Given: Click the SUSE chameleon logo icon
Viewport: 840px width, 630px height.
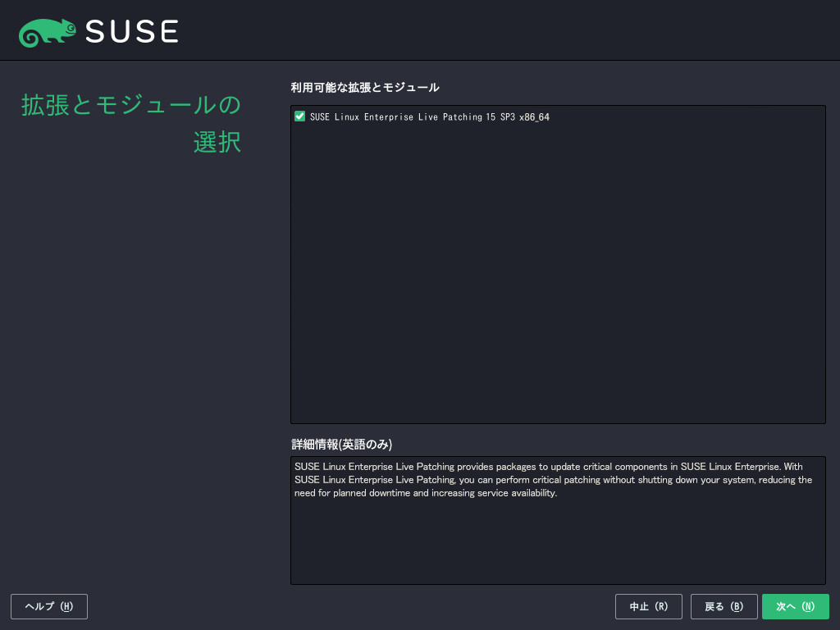Looking at the screenshot, I should (x=48, y=32).
